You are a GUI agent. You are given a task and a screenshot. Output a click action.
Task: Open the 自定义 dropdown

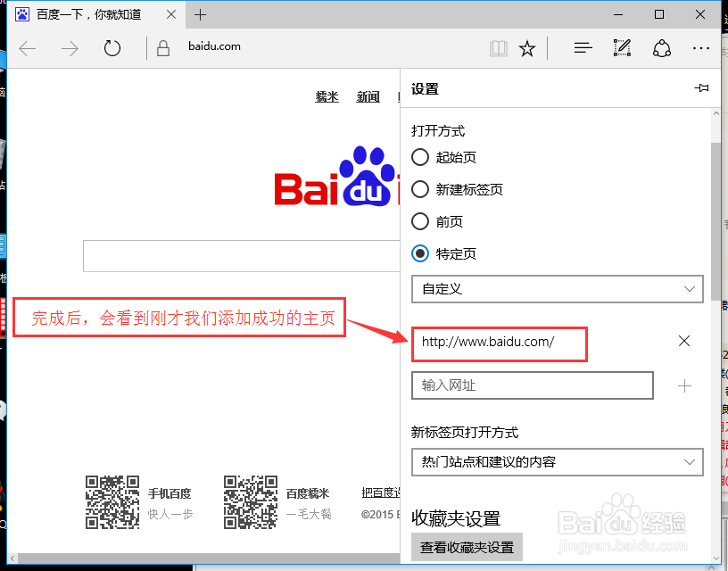(x=557, y=289)
